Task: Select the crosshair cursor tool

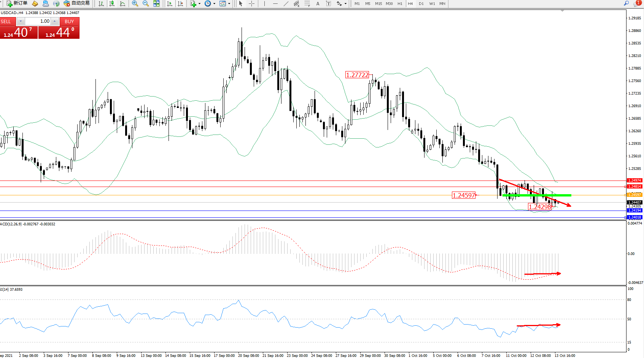Action: [251, 3]
